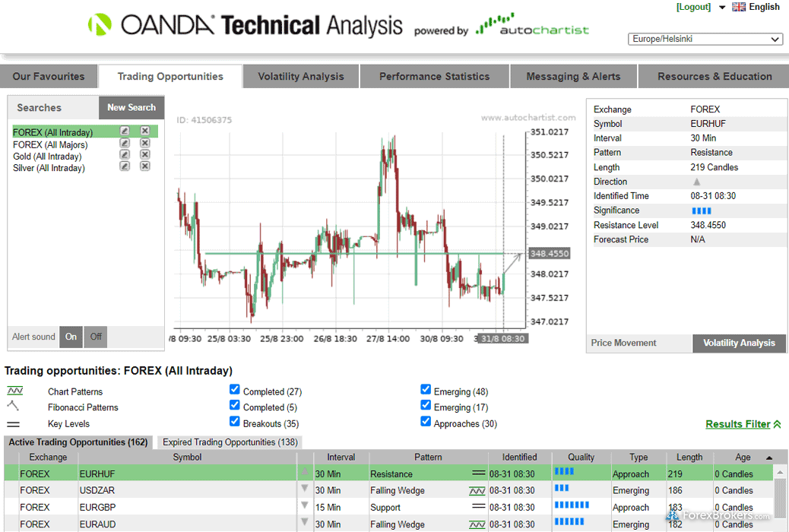Open the language dropdown arrow
Screen dimensions: 789x532
[x=722, y=7]
